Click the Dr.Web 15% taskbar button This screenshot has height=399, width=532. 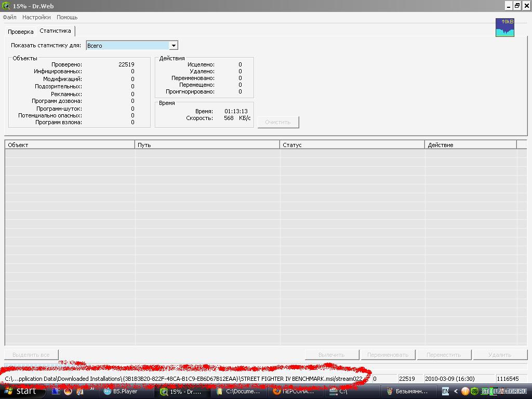pos(181,391)
